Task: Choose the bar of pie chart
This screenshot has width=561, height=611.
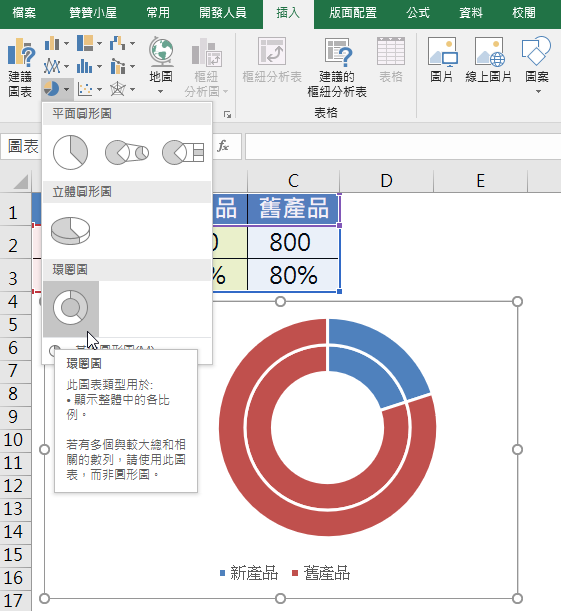Action: click(x=183, y=152)
